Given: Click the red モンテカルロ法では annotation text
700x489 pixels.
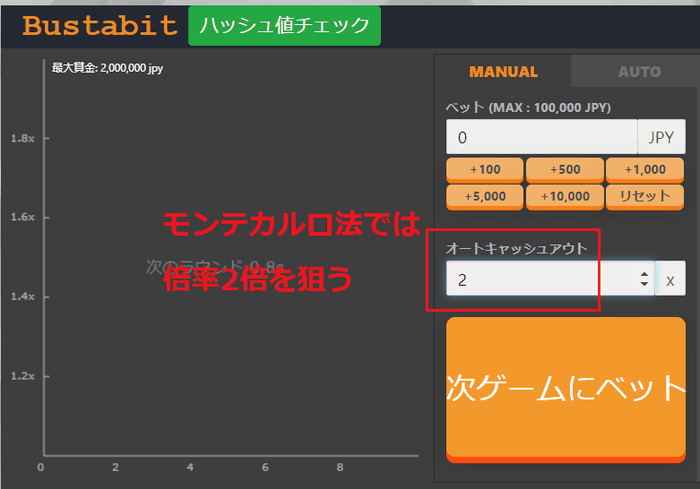Looking at the screenshot, I should tap(292, 225).
